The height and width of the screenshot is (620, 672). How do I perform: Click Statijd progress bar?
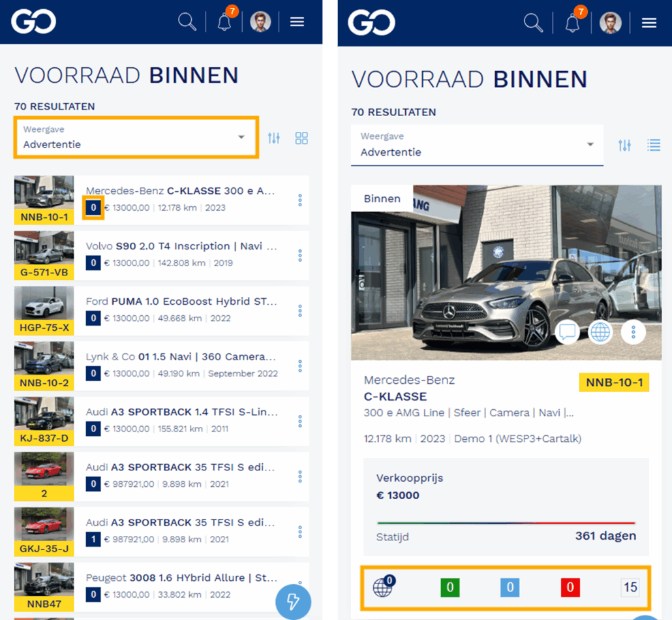click(506, 523)
